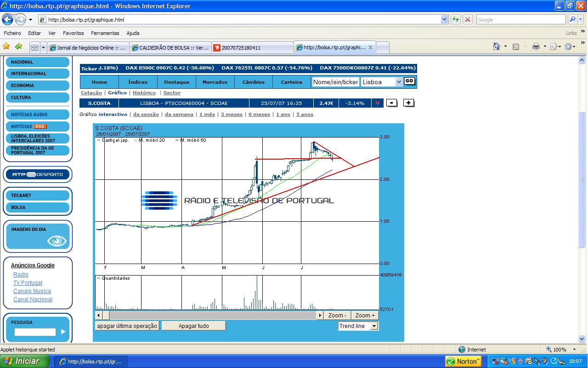
Task: Close the current bolsa.rtp.pt tab
Action: coord(370,47)
